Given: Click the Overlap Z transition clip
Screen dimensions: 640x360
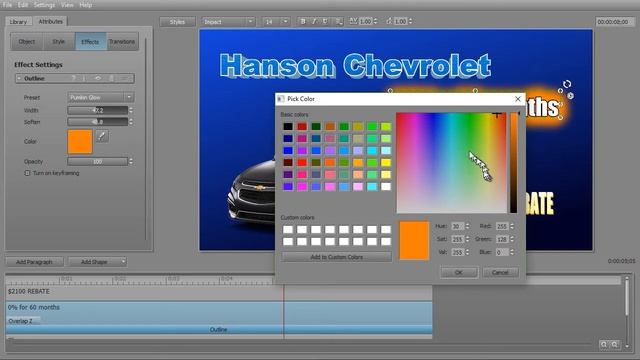Looking at the screenshot, I should coord(23,321).
